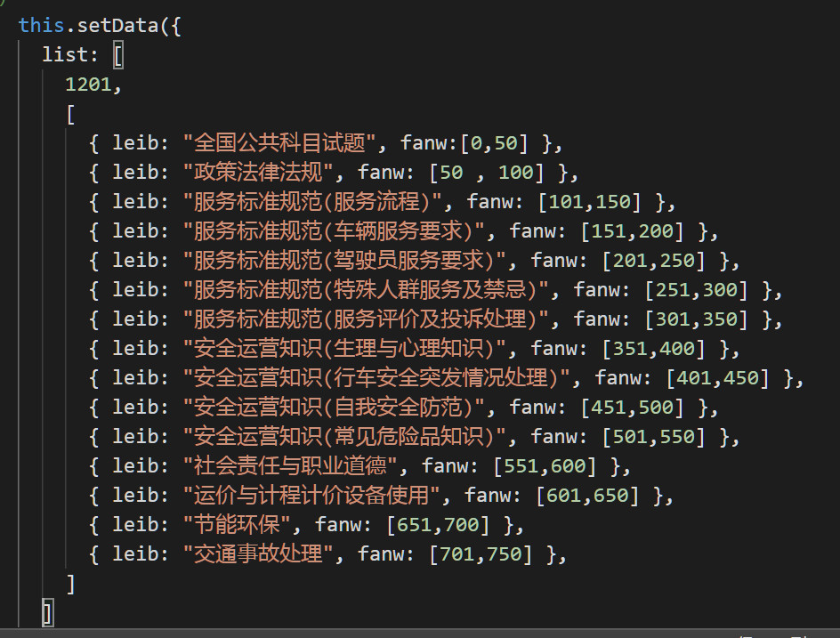
Task: Click the 'this' keyword
Action: click(x=41, y=25)
